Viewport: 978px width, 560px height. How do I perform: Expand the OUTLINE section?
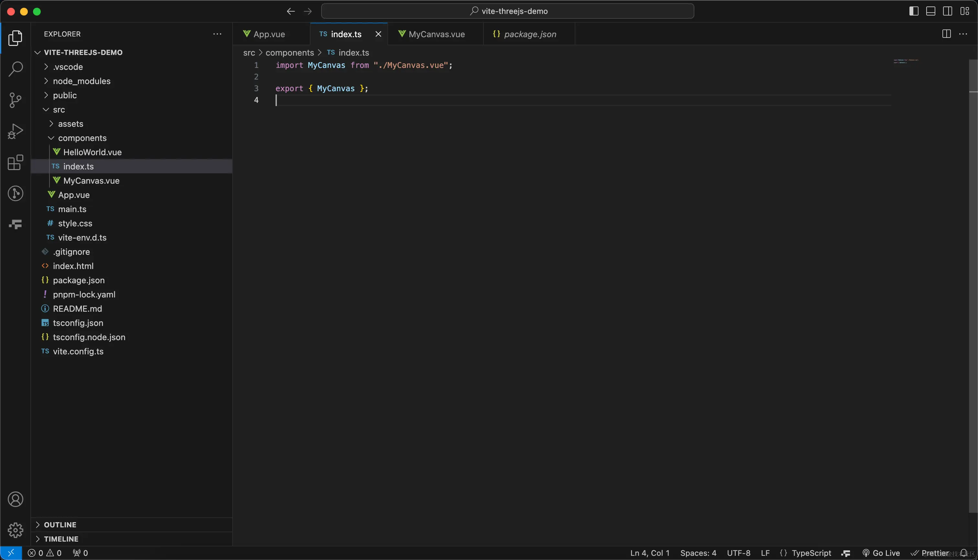tap(60, 525)
